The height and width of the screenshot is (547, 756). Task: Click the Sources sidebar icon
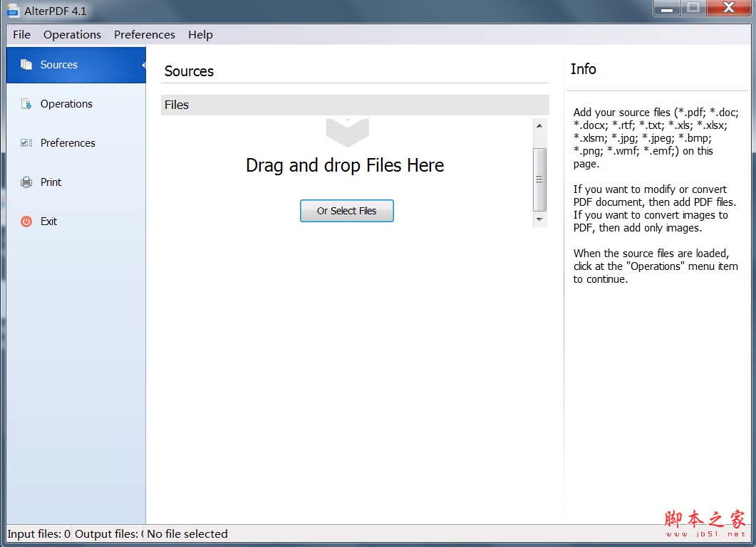pyautogui.click(x=26, y=65)
